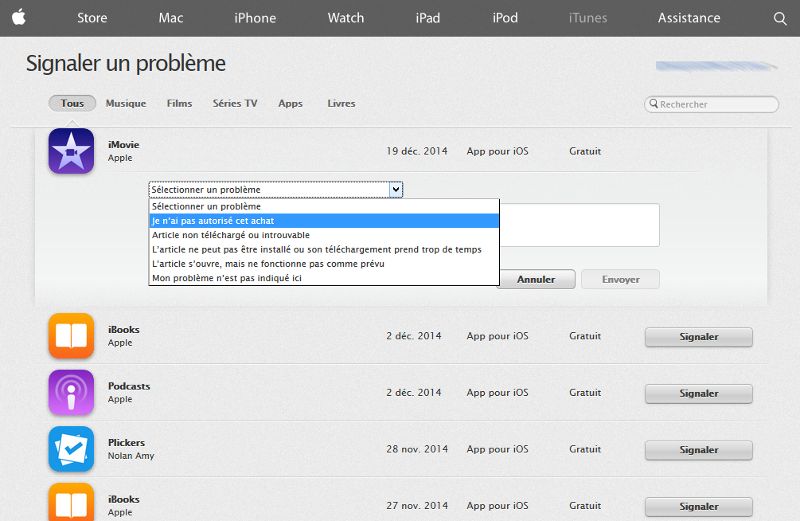Viewport: 800px width, 521px height.
Task: Click the Envoyer button
Action: (x=620, y=279)
